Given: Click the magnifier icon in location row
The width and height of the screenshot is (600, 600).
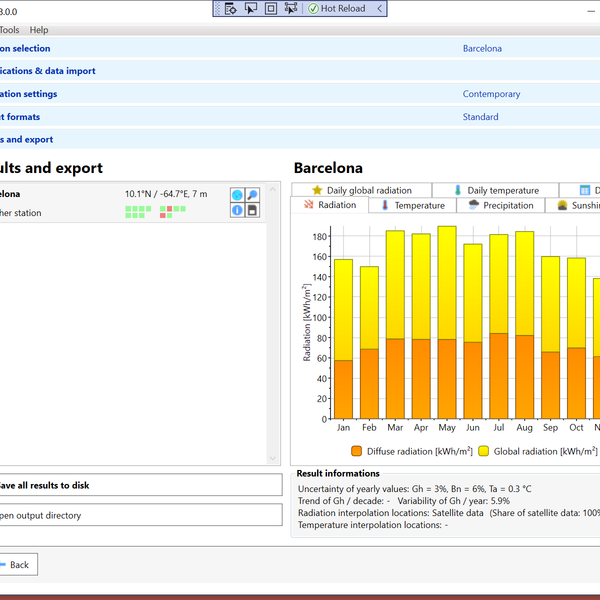Looking at the screenshot, I should (253, 195).
